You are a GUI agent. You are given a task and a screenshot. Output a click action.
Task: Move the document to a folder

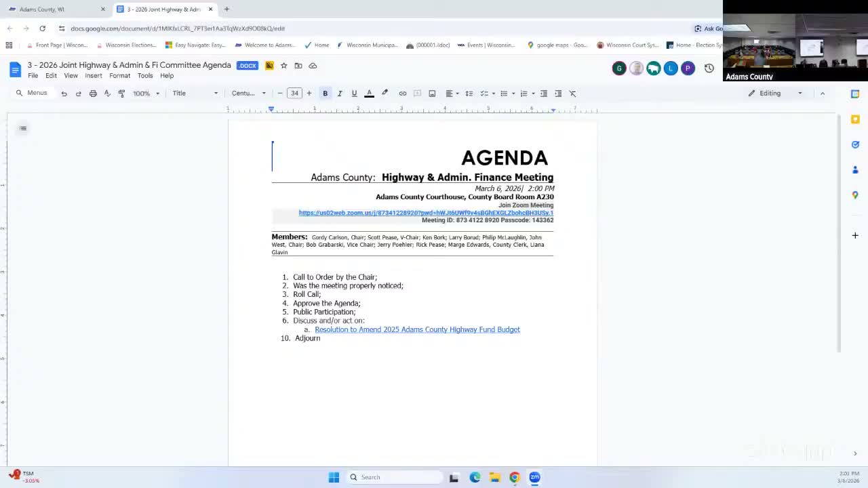[298, 66]
